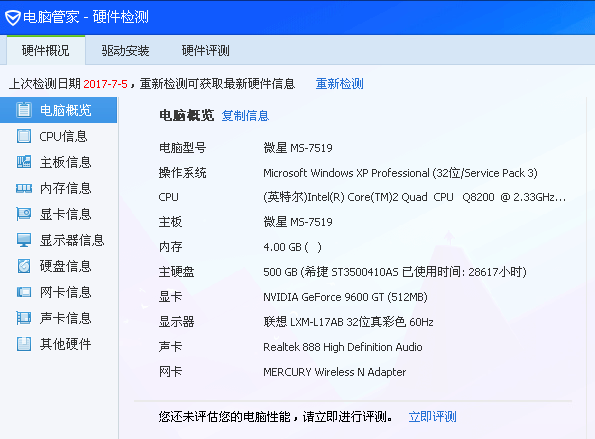Click the Microsoft Windows XP Professional text
Viewport: 595px width, 439px height.
tap(400, 173)
